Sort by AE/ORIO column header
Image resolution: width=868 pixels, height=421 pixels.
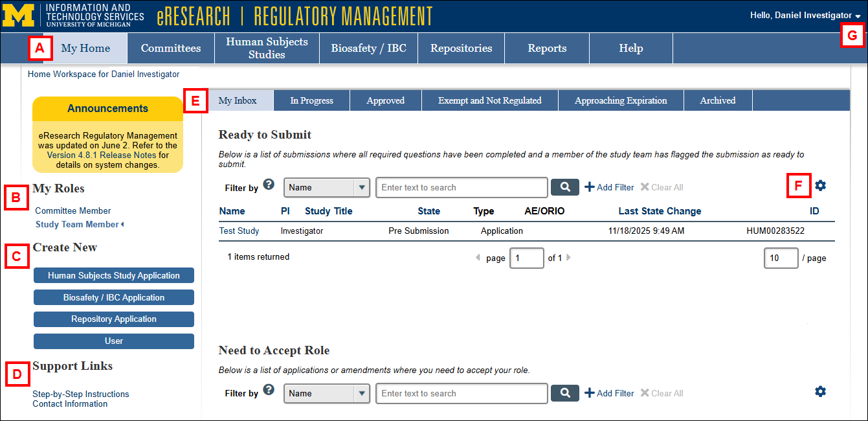click(x=544, y=210)
